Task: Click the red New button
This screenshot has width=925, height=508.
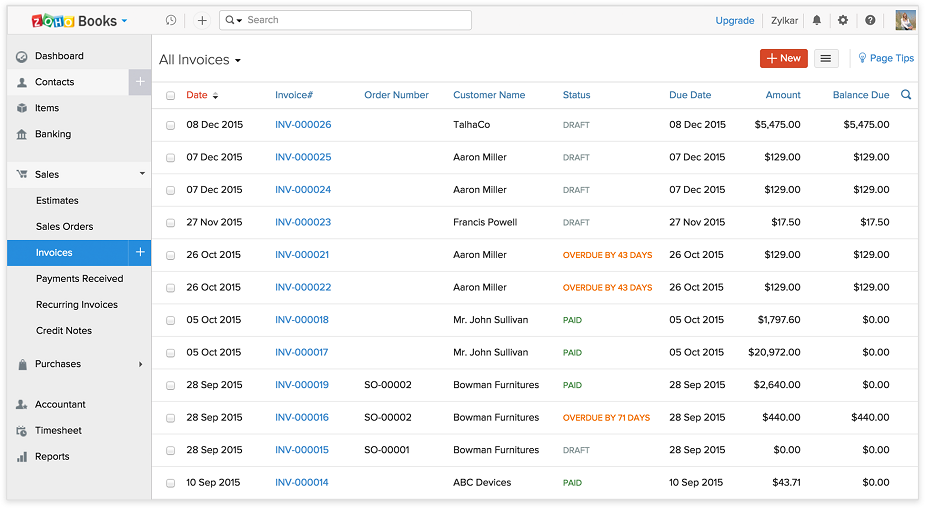Action: coord(783,58)
